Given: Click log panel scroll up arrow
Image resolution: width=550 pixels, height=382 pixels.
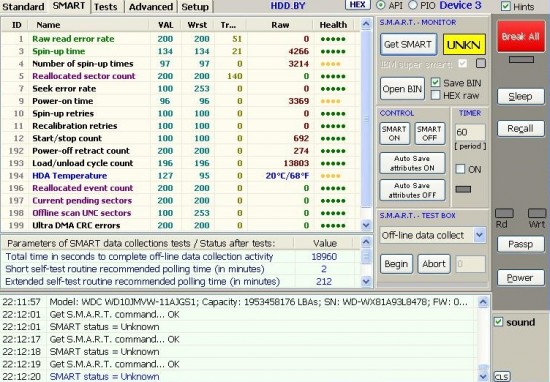Looking at the screenshot, I should click(x=483, y=302).
